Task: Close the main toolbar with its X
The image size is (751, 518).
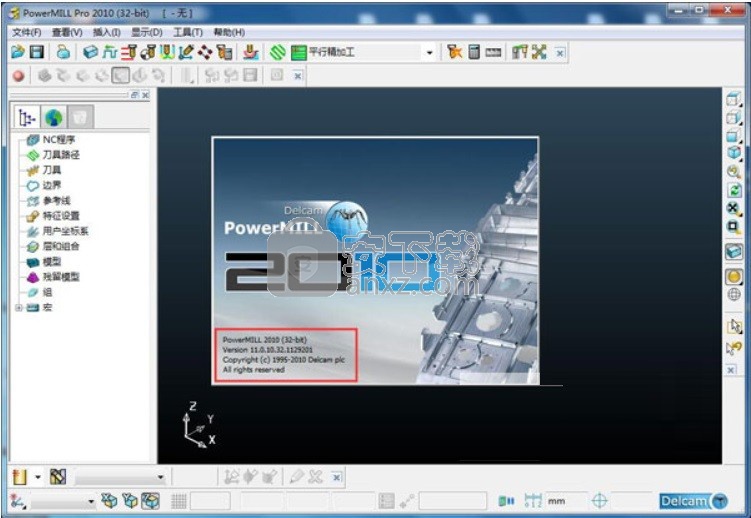Action: (x=560, y=53)
